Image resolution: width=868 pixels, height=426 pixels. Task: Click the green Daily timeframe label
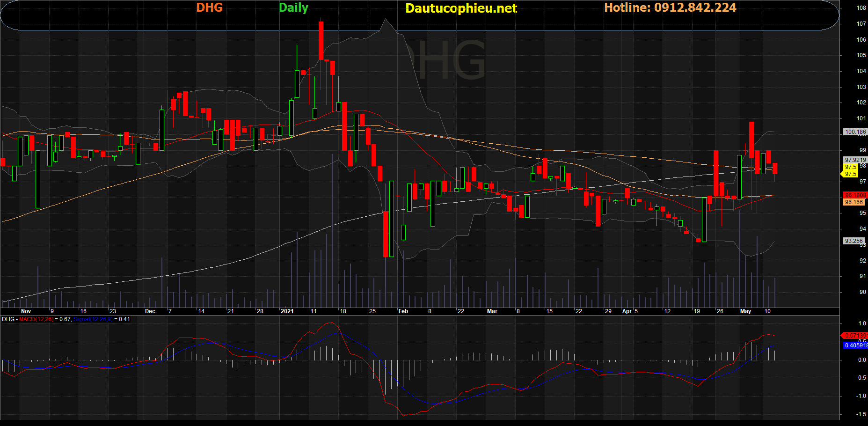[x=293, y=8]
